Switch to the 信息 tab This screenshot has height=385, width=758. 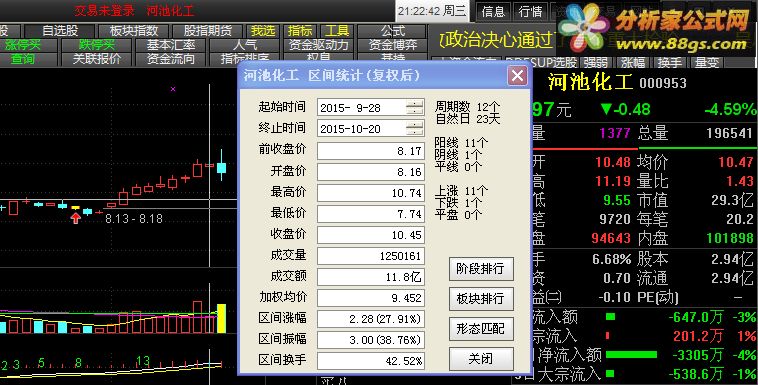493,11
